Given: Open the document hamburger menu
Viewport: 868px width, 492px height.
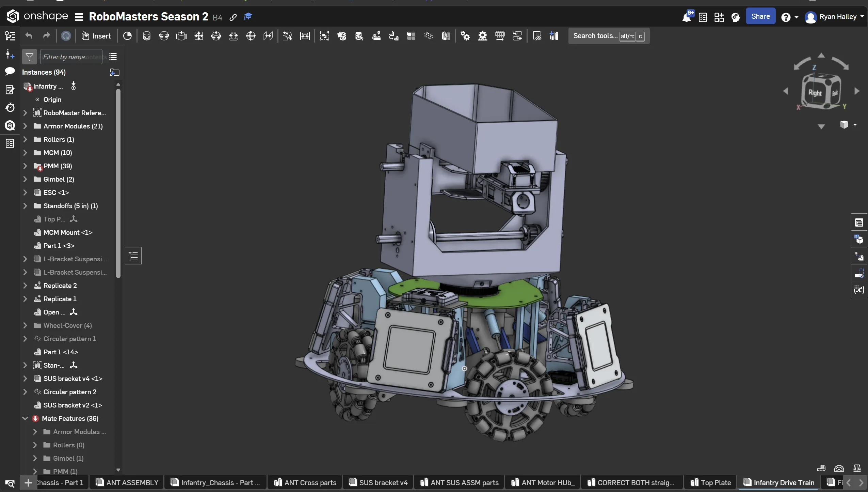Looking at the screenshot, I should click(x=79, y=17).
